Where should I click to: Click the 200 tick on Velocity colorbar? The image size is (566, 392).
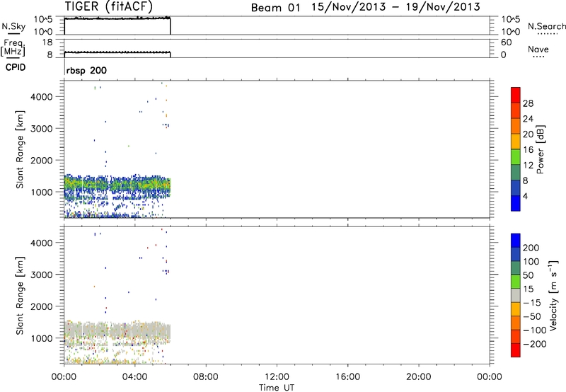(531, 248)
